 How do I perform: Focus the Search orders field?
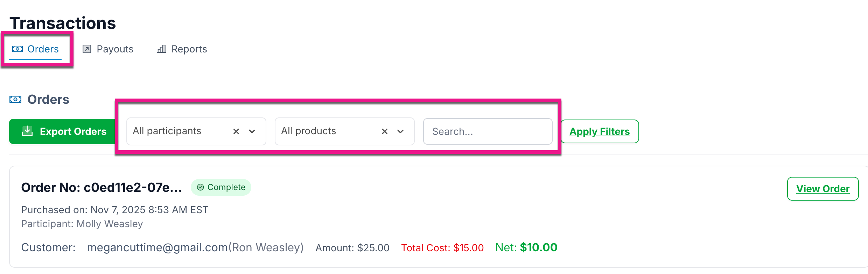[x=488, y=131]
